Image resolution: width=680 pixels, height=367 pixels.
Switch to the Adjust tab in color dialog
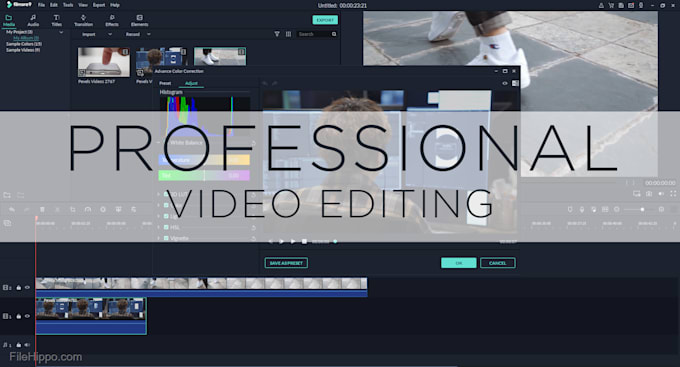tap(191, 83)
